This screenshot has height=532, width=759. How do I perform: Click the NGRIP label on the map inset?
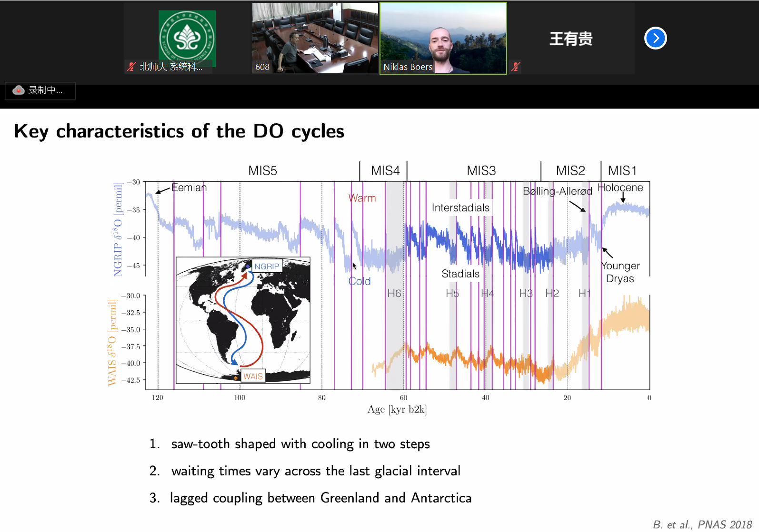[267, 266]
